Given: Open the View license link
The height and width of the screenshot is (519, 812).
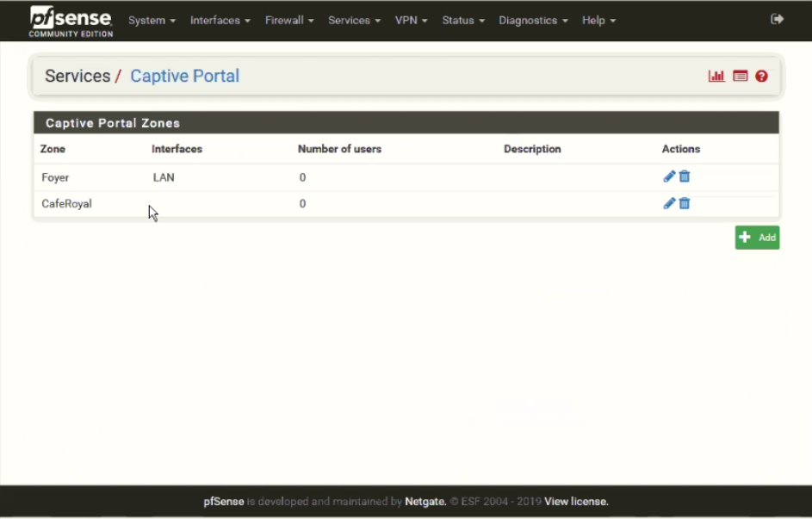Looking at the screenshot, I should tap(575, 501).
